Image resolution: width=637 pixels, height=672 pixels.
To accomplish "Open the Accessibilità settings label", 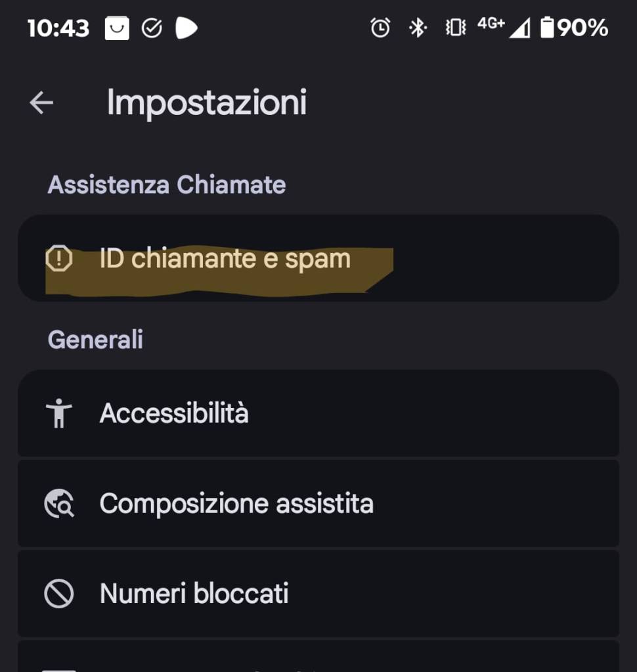I will click(x=174, y=414).
